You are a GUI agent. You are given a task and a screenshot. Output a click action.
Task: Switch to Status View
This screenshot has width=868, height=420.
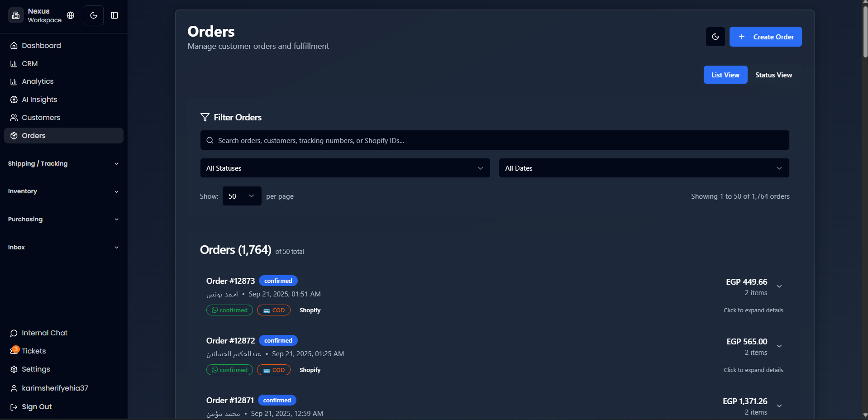773,75
